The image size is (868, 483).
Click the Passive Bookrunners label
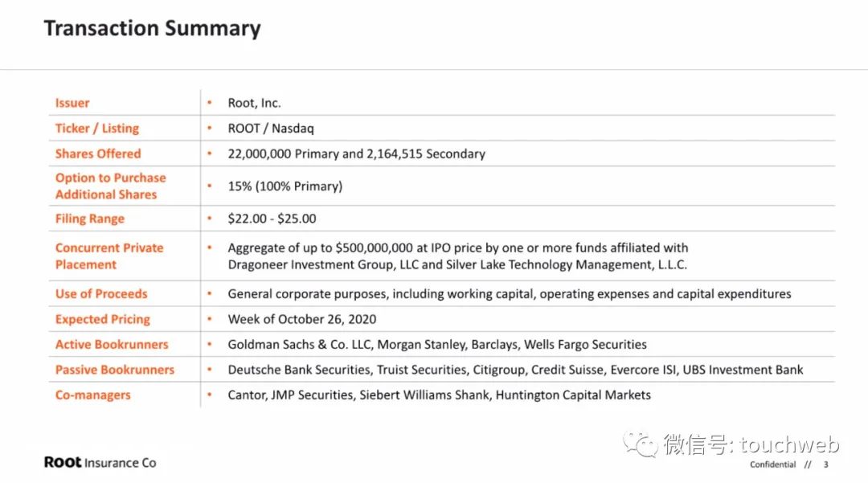114,370
